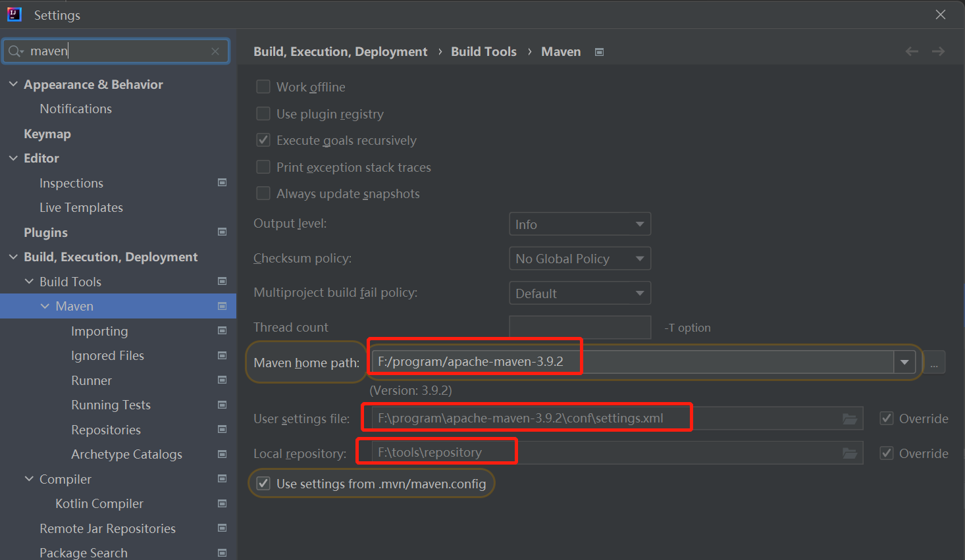Collapse Appearance & Behavior section

click(x=13, y=84)
